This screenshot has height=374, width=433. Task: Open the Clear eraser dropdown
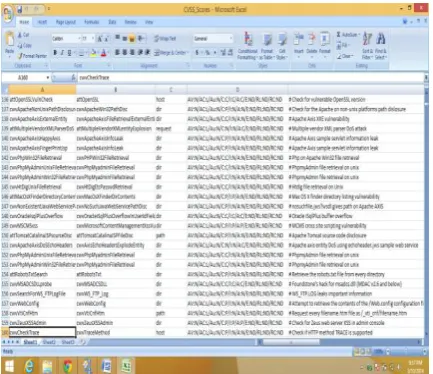(345, 56)
